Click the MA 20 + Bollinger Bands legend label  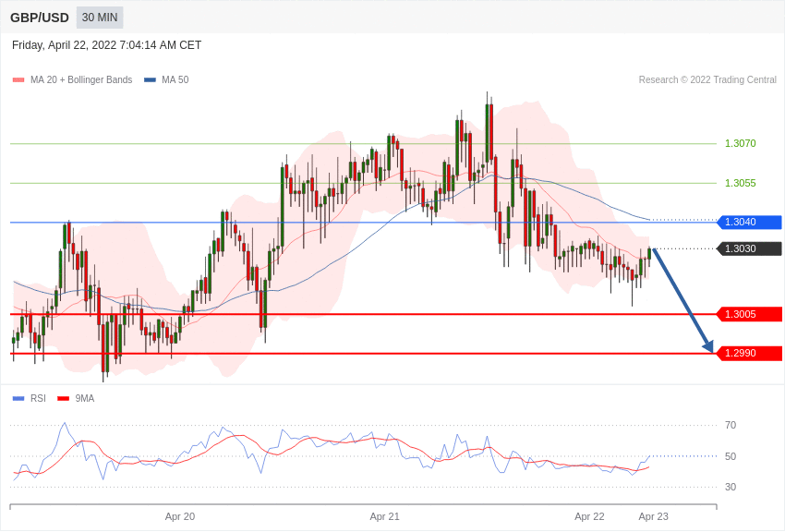[x=81, y=79]
